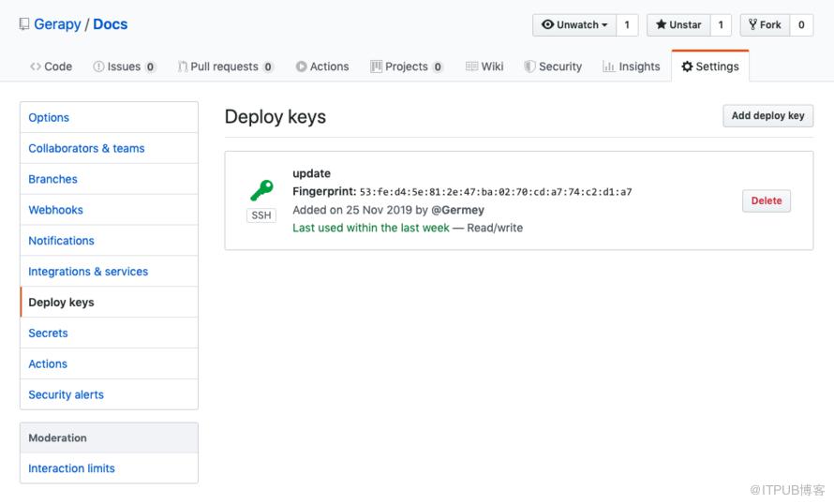This screenshot has height=504, width=834.
Task: Click the Pull requests branch icon
Action: tap(183, 67)
